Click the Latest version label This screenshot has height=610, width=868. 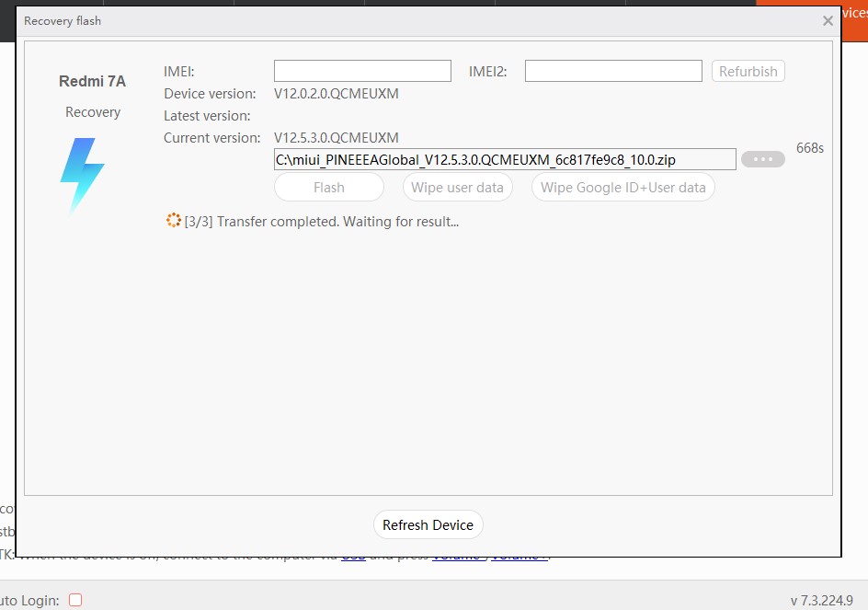[207, 116]
